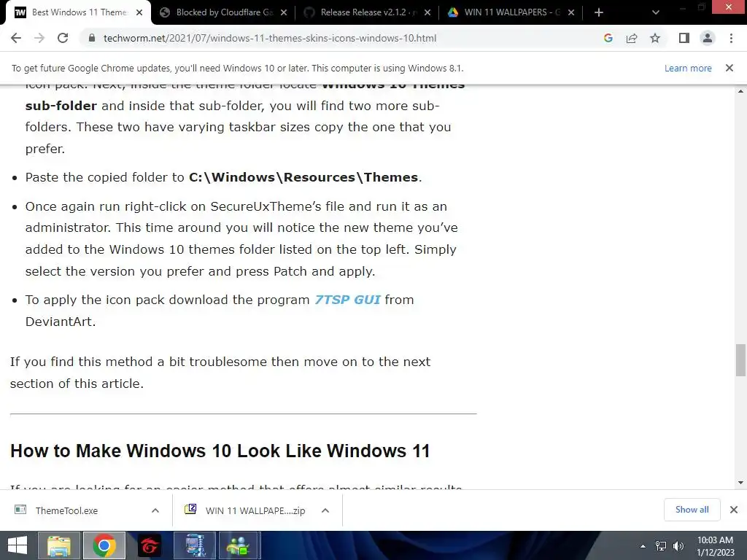Image resolution: width=747 pixels, height=560 pixels.
Task: Open the ThemeTool.exe download
Action: pos(66,510)
